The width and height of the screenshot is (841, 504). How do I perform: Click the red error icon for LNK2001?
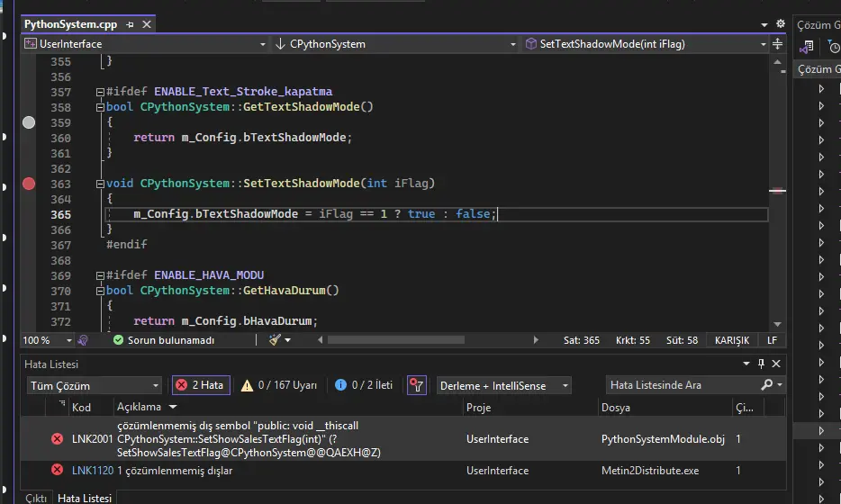[57, 438]
